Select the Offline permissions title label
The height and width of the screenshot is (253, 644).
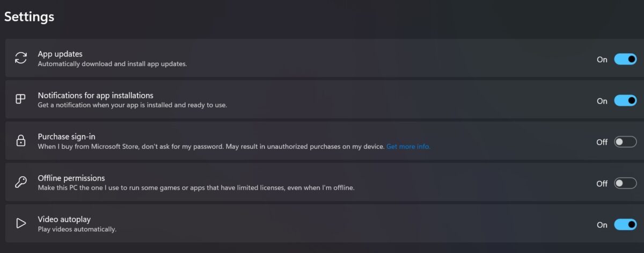[x=71, y=178]
